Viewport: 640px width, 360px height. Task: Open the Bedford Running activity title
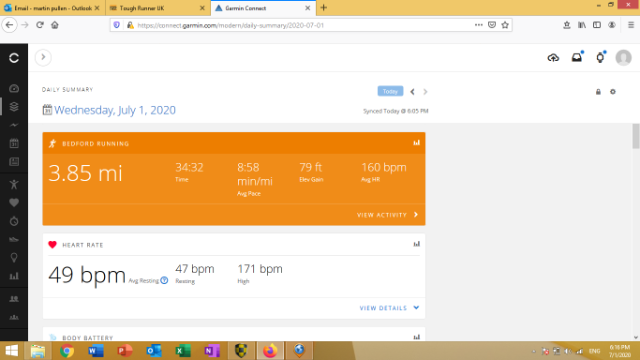pyautogui.click(x=96, y=144)
